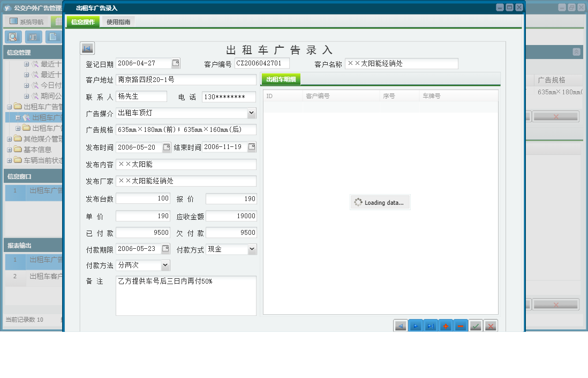Select row 1 出租车广告 in 信息窗口
The width and height of the screenshot is (588, 378).
click(34, 192)
